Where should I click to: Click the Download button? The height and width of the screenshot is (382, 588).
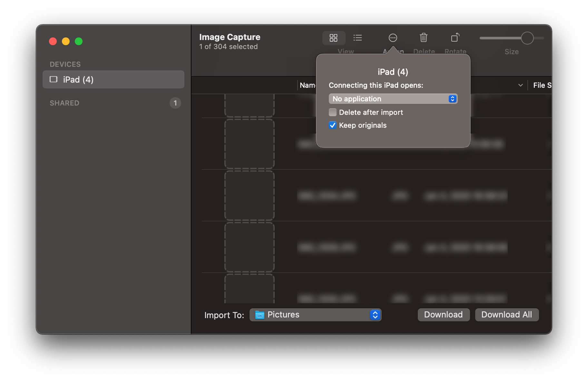pos(444,315)
